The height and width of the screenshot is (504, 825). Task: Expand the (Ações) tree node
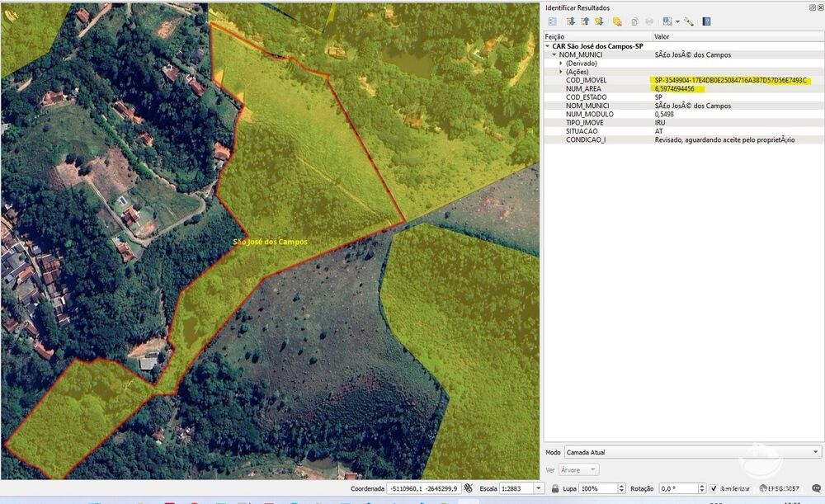[x=561, y=72]
